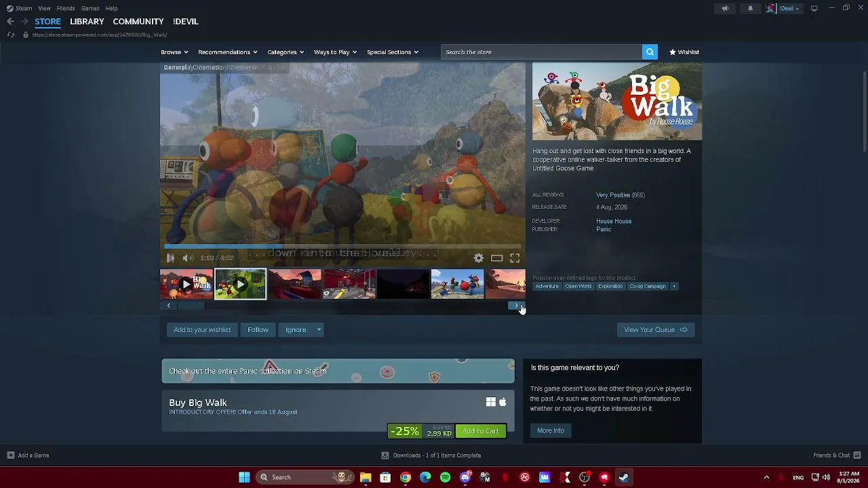The height and width of the screenshot is (488, 868).
Task: Switch to Big Picture mode icon
Action: [x=814, y=8]
